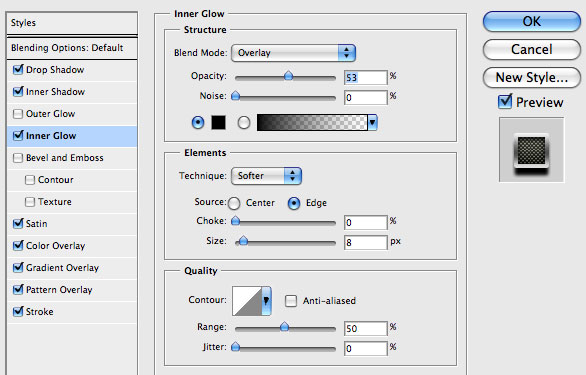
Task: Select the Center source radio button
Action: pyautogui.click(x=234, y=203)
